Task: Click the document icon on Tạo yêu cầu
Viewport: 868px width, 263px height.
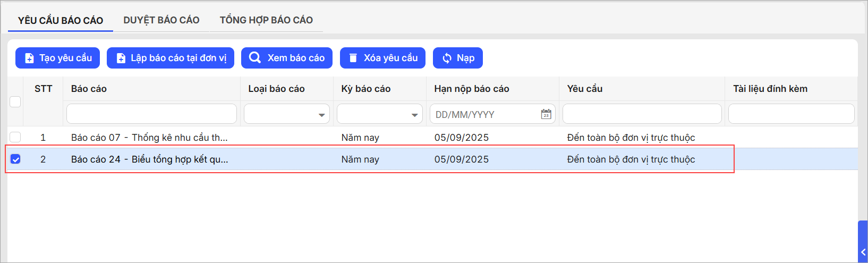Action: (30, 58)
